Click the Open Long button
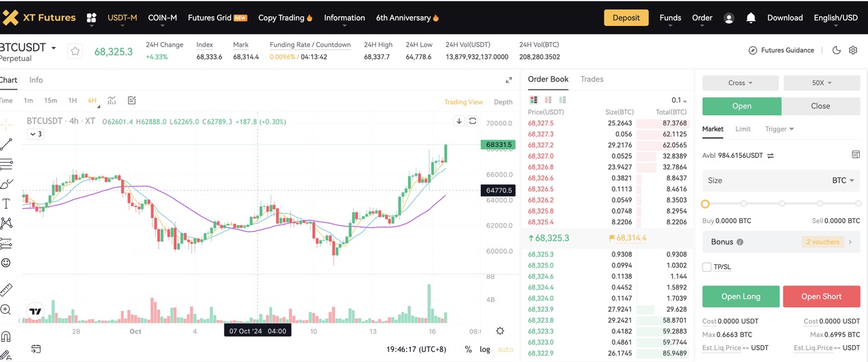 pyautogui.click(x=741, y=296)
